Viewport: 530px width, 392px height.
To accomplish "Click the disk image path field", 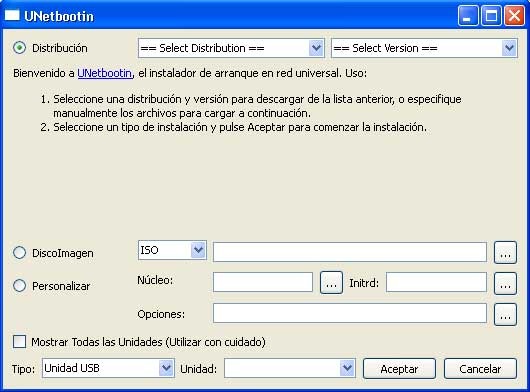I will 350,252.
